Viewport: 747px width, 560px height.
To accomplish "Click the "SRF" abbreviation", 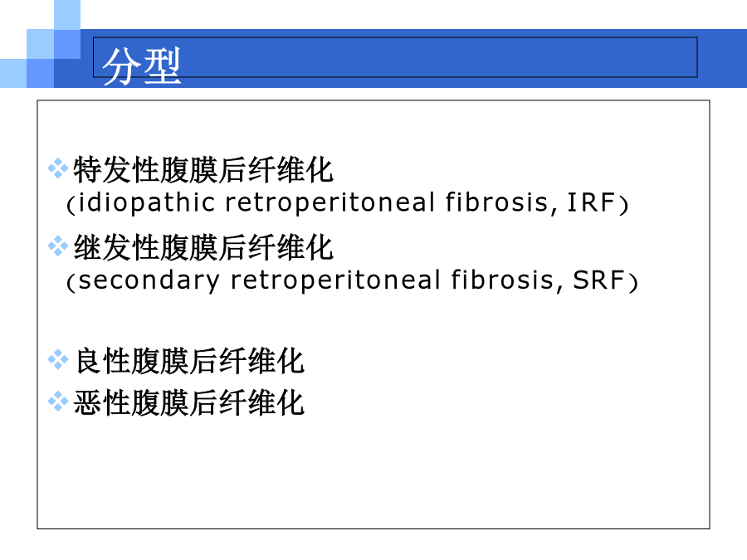I will tap(598, 280).
